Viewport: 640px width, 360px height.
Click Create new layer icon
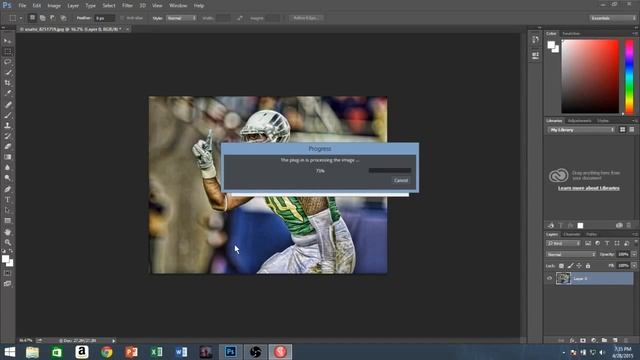[x=615, y=340]
